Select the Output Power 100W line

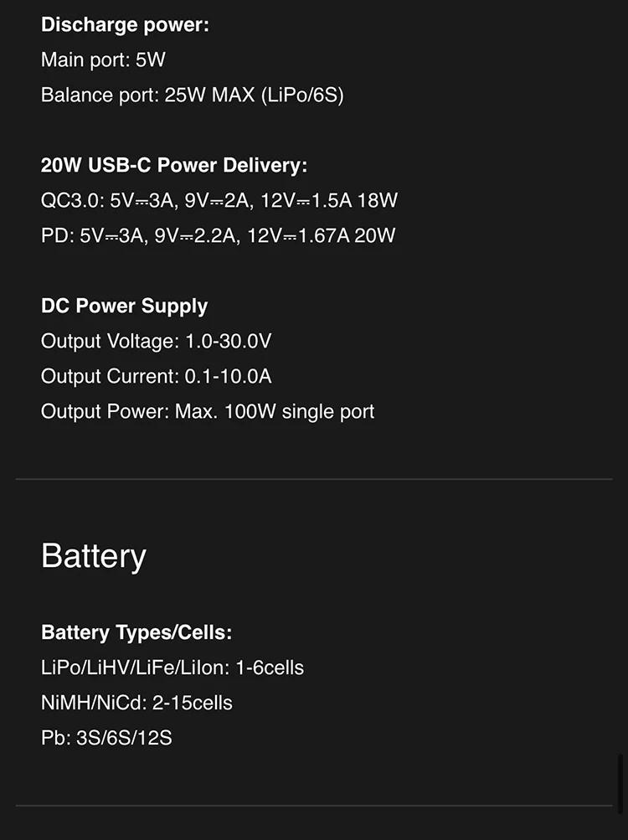207,412
